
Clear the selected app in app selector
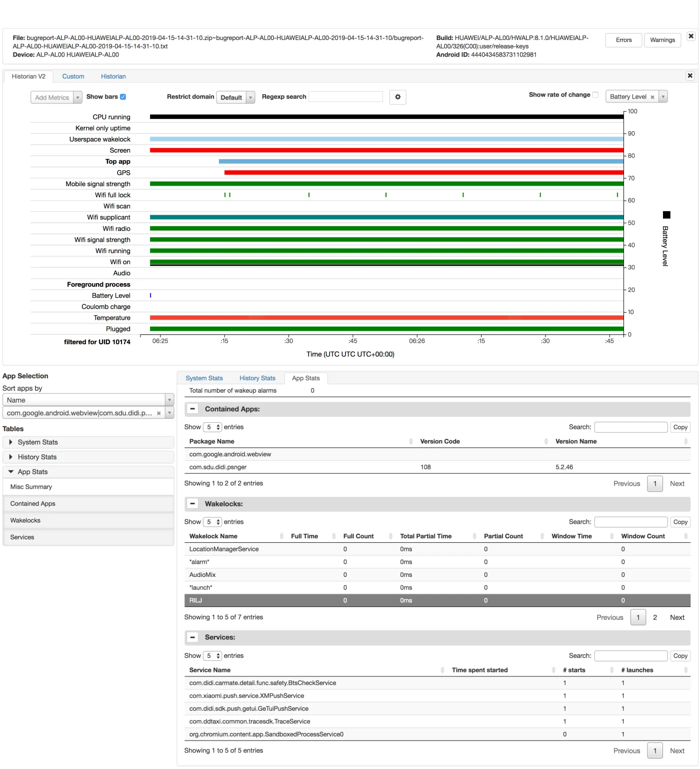tap(158, 413)
